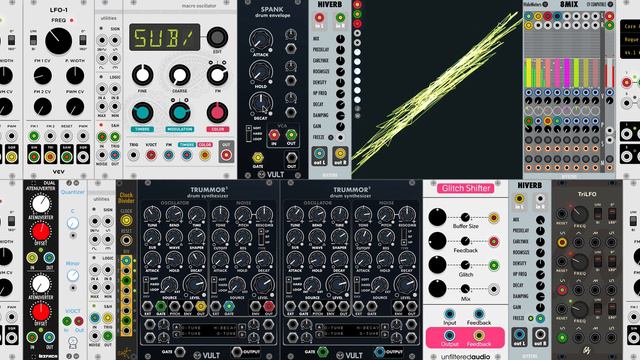Image resolution: width=640 pixels, height=360 pixels.
Task: Click the 8MIX module title
Action: [569, 4]
